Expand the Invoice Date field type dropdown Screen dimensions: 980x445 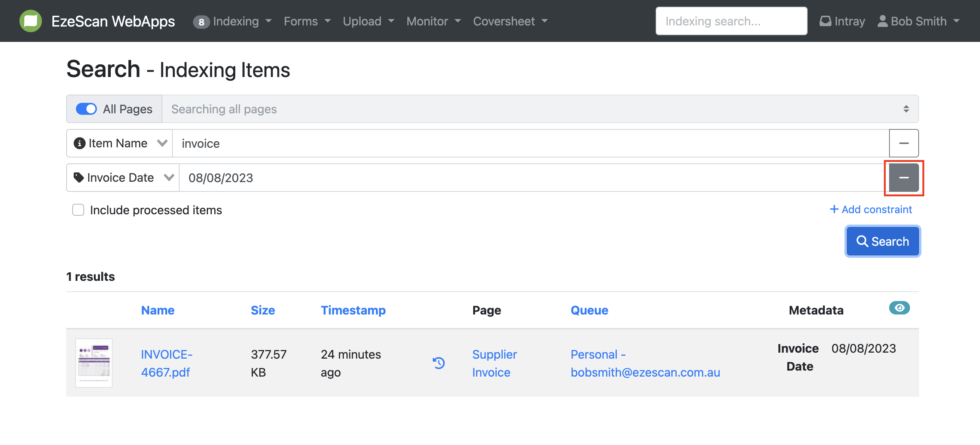point(169,178)
